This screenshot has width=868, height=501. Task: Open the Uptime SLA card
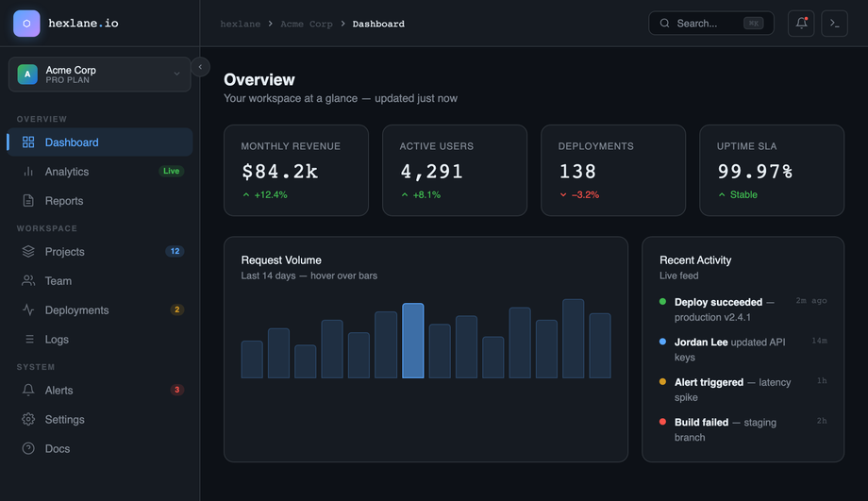772,171
